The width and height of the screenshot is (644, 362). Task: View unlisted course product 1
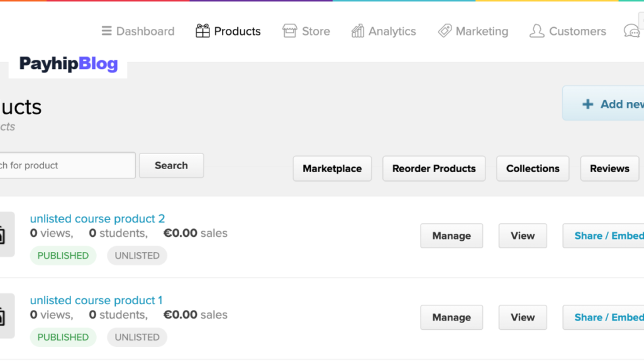pos(523,317)
